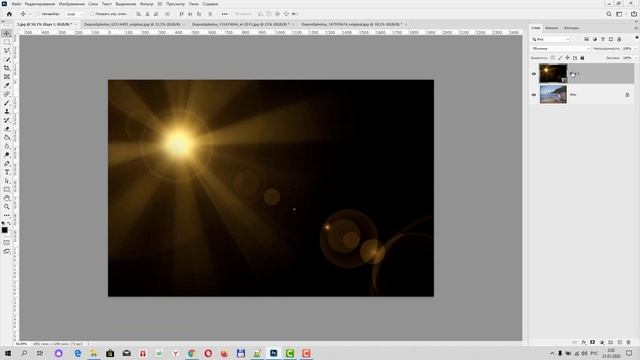Image resolution: width=640 pixels, height=360 pixels.
Task: Hide the top light-flare layer
Action: point(534,74)
